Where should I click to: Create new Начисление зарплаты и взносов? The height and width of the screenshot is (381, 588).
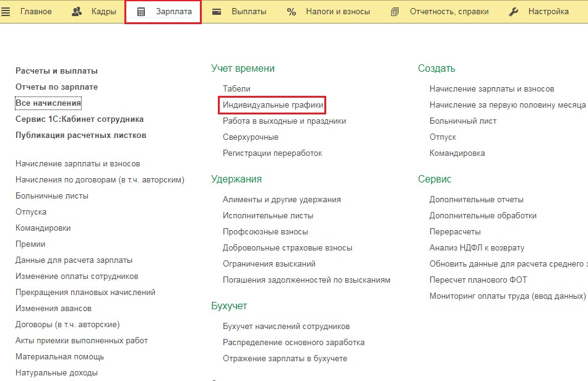(491, 89)
